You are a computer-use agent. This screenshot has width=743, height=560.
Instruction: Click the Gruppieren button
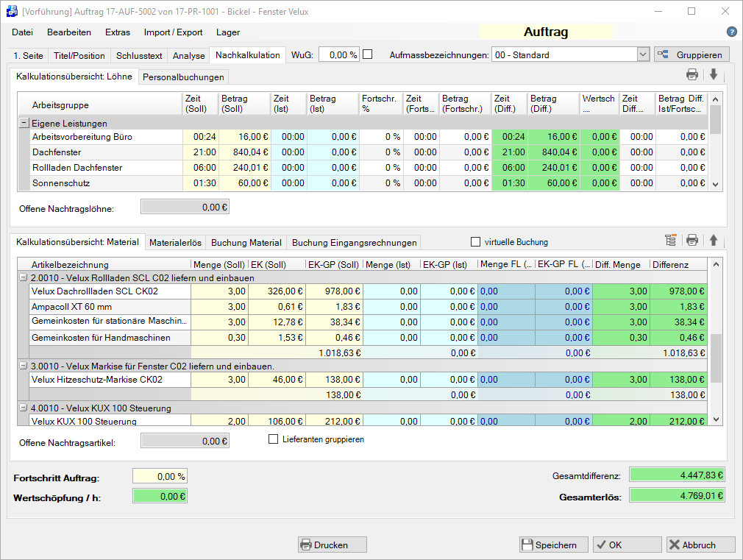(x=692, y=54)
